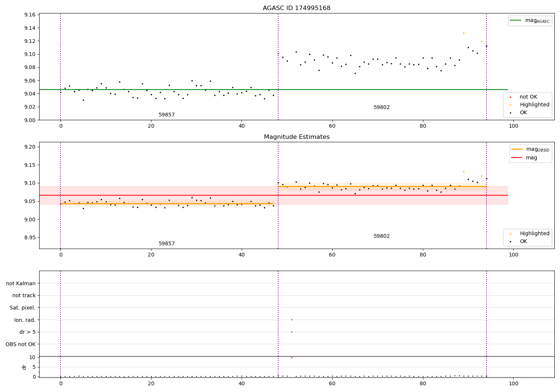Click the 'dr' y-axis label
The height and width of the screenshot is (392, 560).
24,367
